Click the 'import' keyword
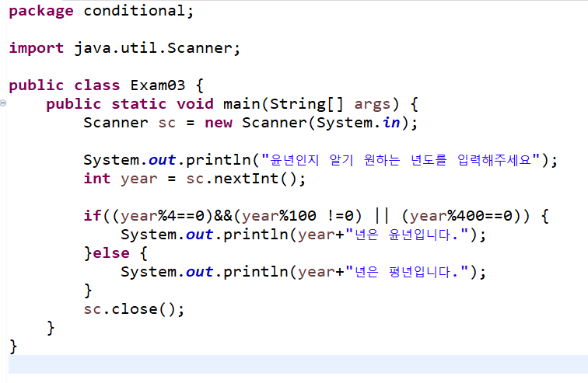Viewport: 588px width, 383px height. 37,49
